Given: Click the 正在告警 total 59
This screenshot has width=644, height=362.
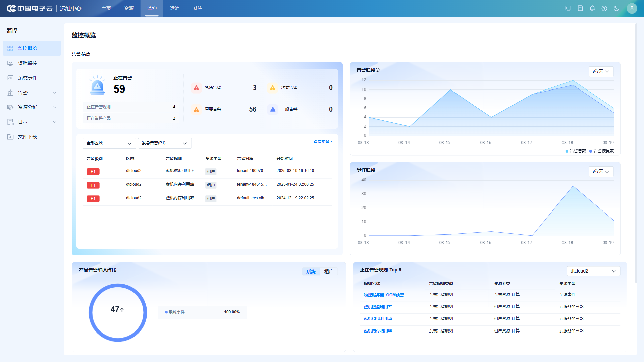Looking at the screenshot, I should [x=119, y=89].
